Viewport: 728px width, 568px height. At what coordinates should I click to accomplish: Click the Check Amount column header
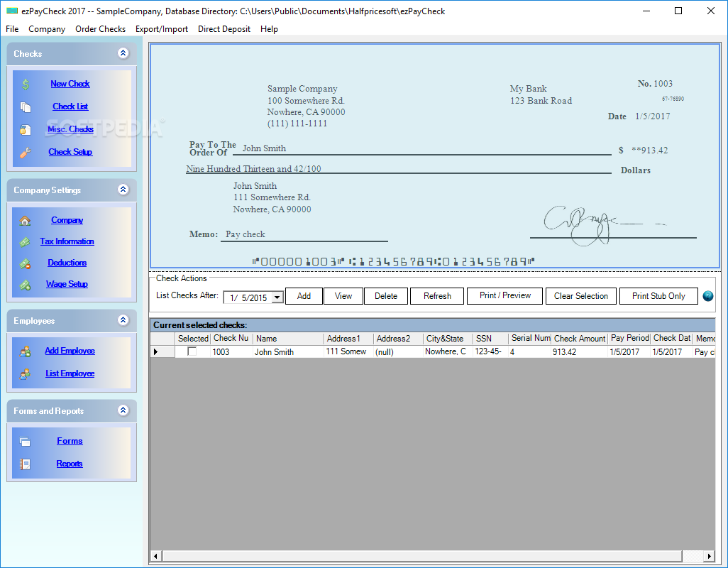580,339
